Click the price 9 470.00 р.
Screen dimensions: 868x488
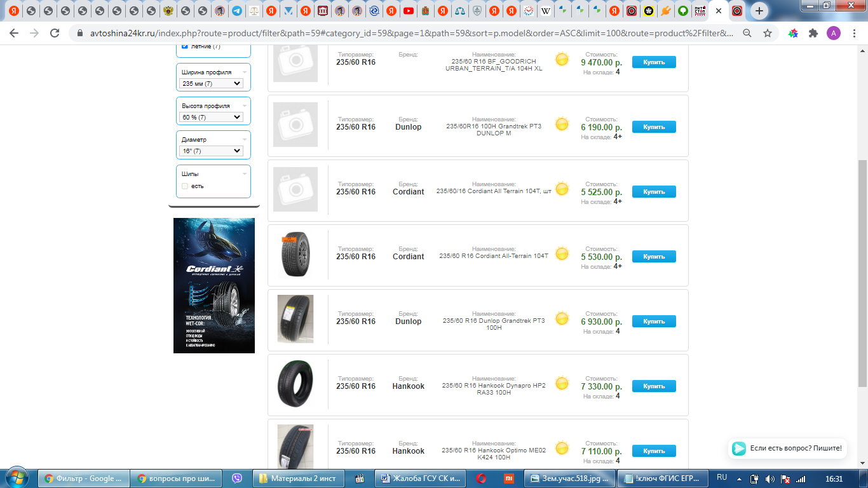coord(601,62)
